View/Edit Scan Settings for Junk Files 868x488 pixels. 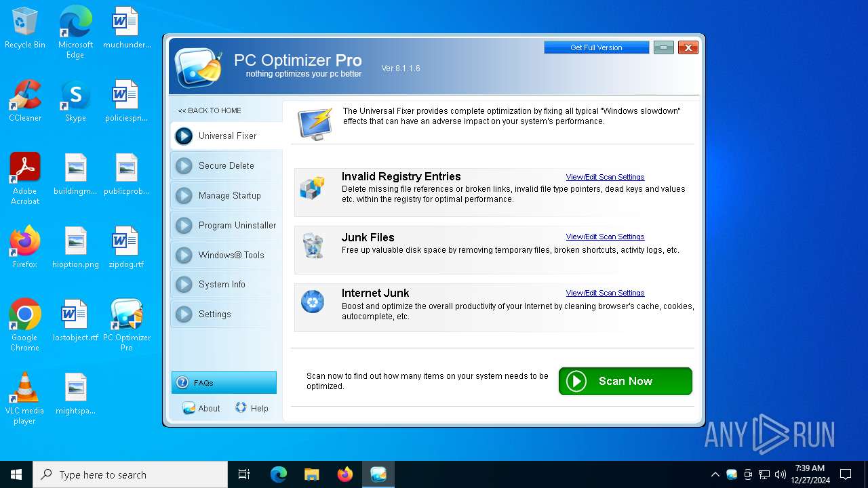pos(605,237)
